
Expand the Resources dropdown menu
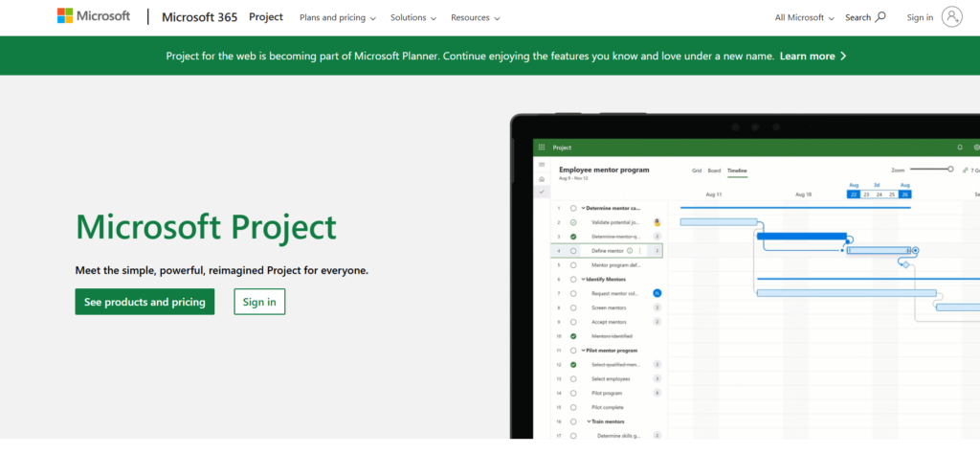tap(475, 17)
